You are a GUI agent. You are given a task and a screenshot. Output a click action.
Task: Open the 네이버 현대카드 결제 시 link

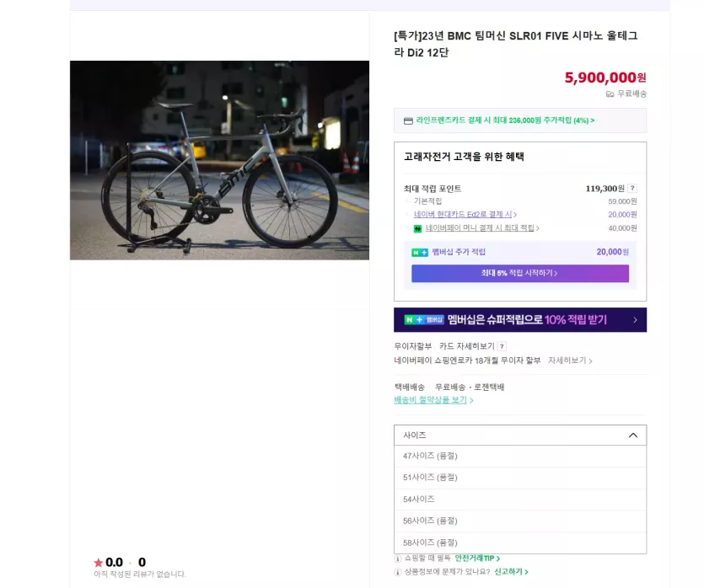pyautogui.click(x=465, y=214)
